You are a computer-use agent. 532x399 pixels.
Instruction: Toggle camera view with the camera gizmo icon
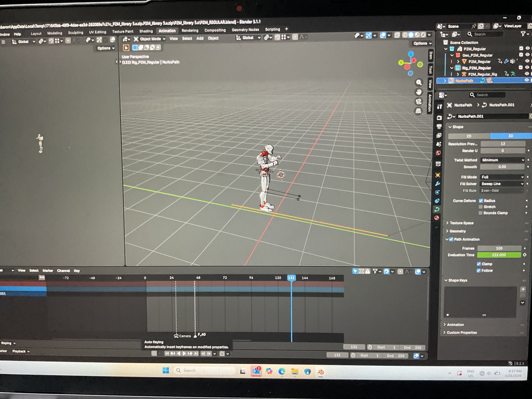pos(419,101)
